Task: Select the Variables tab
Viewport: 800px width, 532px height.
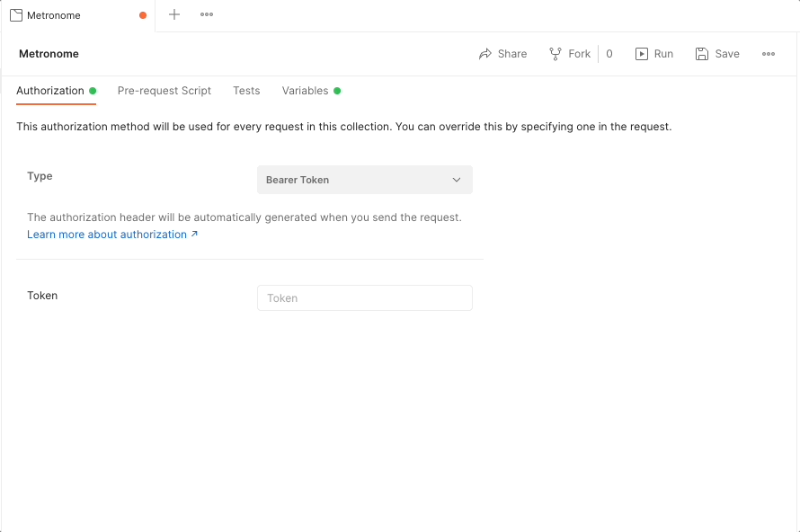Action: [x=305, y=91]
